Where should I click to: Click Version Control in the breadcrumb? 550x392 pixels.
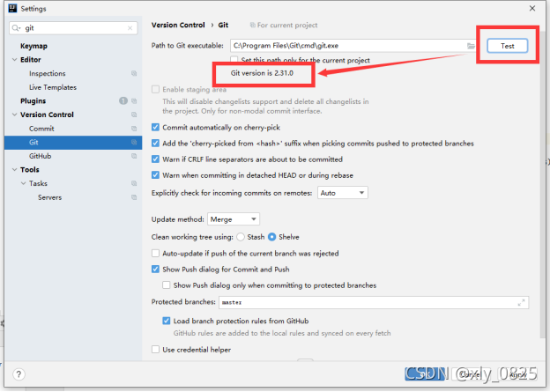[x=178, y=26]
